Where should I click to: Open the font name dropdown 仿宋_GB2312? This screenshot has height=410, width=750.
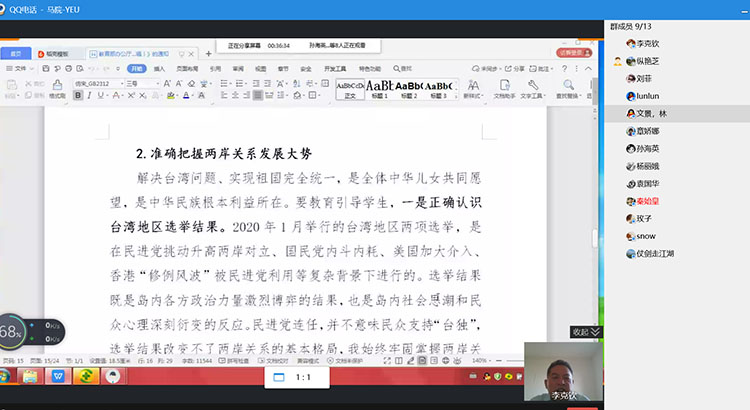[98, 83]
